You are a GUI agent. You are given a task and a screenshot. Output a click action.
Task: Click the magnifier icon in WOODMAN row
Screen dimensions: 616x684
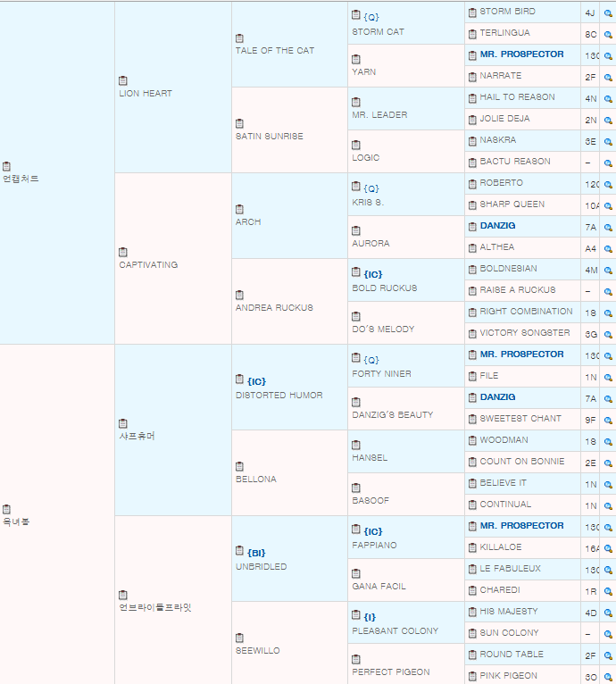608,441
